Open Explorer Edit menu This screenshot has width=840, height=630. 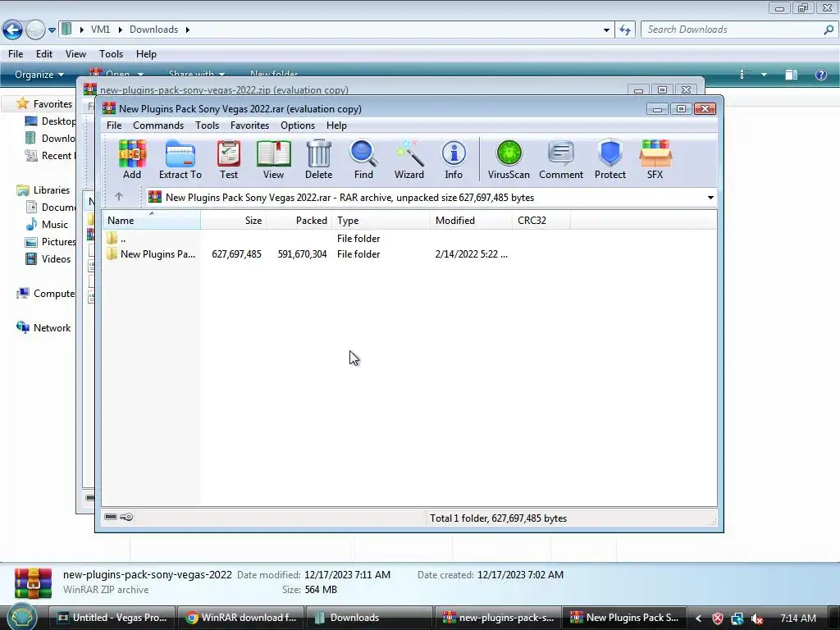[x=44, y=54]
